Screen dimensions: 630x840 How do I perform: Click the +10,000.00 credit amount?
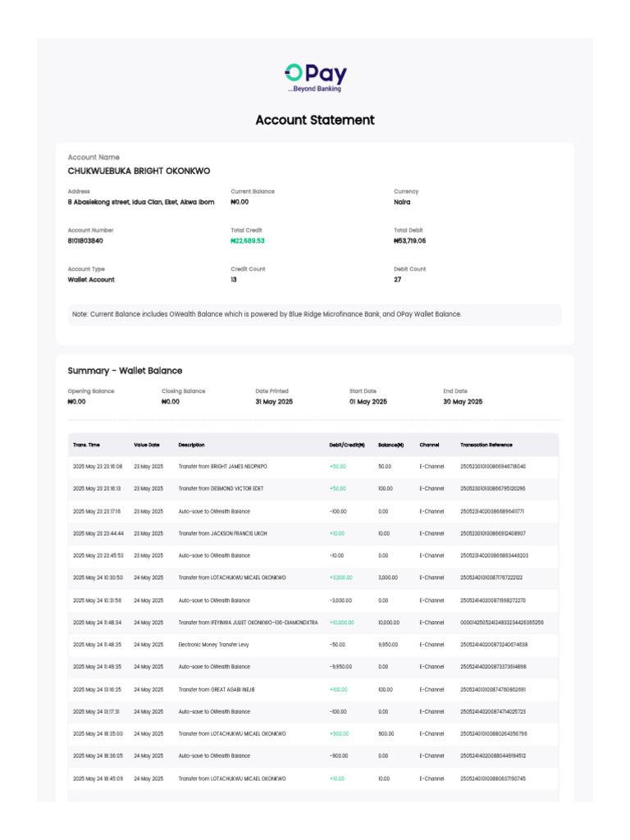[x=342, y=623]
